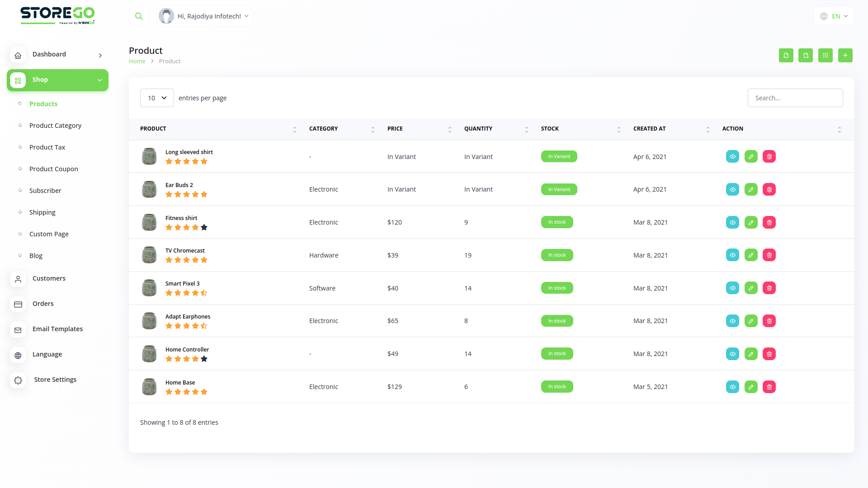868x488 pixels.
Task: Click the product Search field
Action: point(795,98)
